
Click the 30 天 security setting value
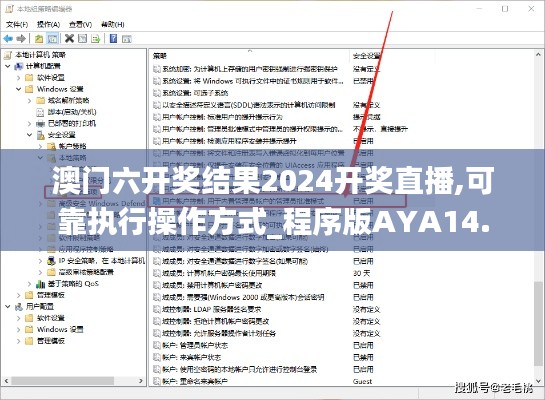tap(361, 273)
